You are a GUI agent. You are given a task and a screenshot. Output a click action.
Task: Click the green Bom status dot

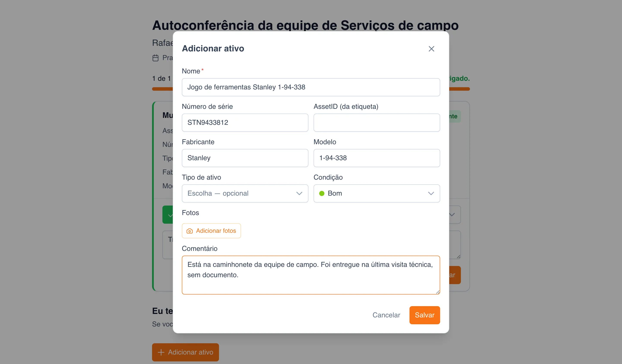pyautogui.click(x=322, y=193)
